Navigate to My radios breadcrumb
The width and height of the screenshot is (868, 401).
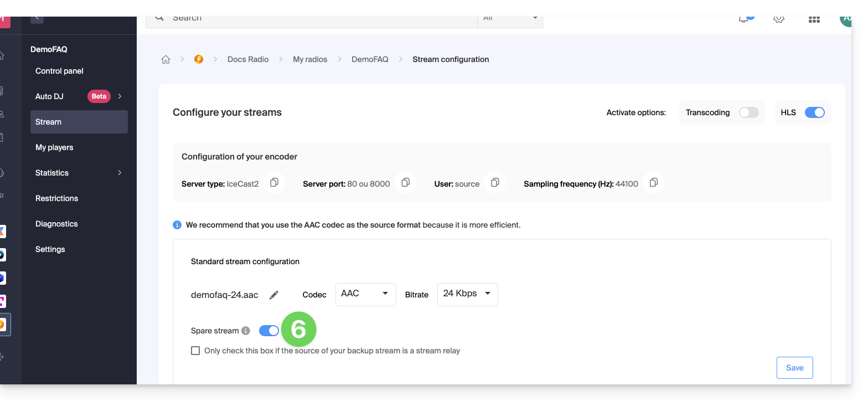click(310, 59)
